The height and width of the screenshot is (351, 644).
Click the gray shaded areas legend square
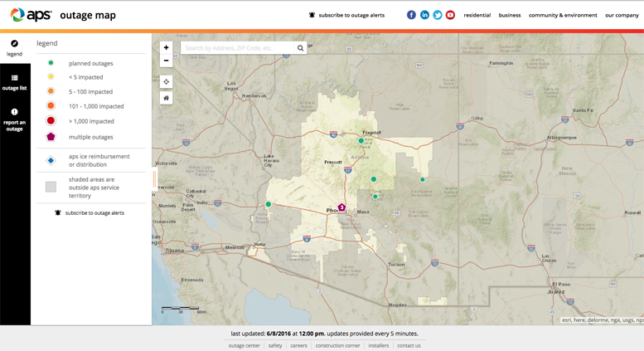point(51,187)
